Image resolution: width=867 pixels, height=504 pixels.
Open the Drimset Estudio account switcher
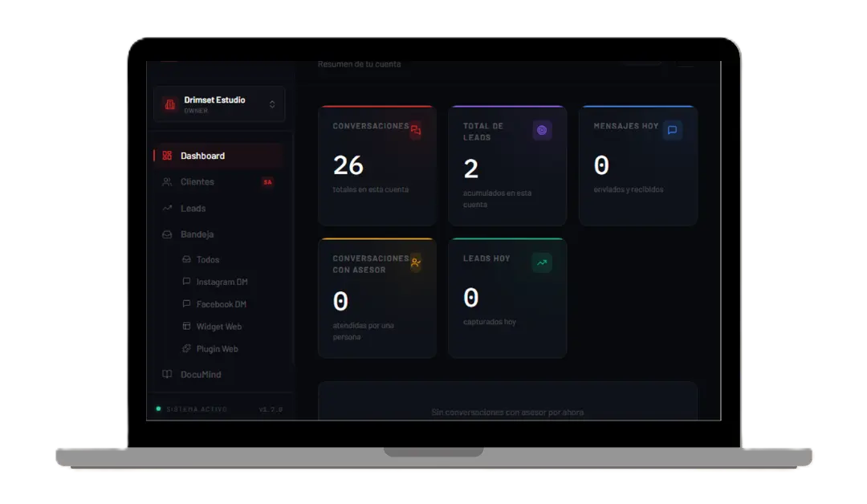[219, 104]
